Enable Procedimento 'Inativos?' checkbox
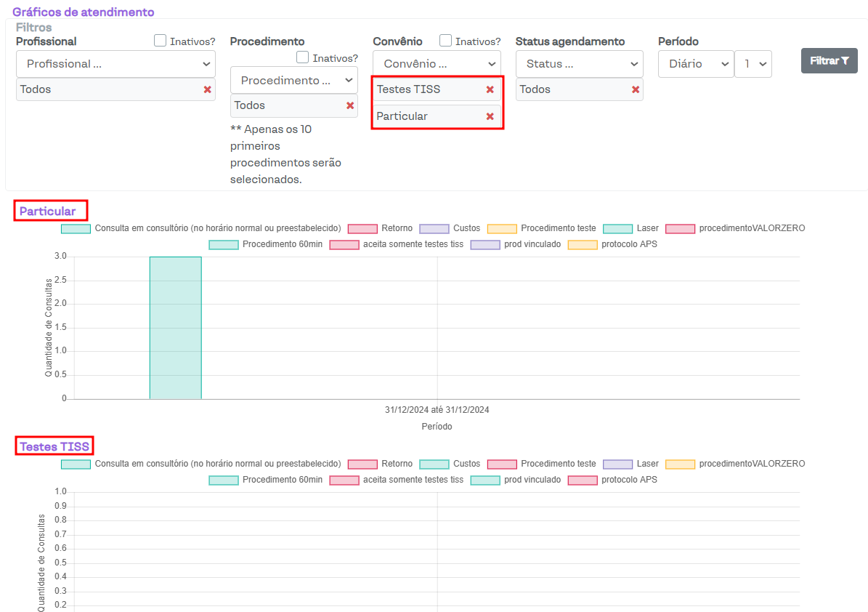The height and width of the screenshot is (612, 868). coord(303,57)
